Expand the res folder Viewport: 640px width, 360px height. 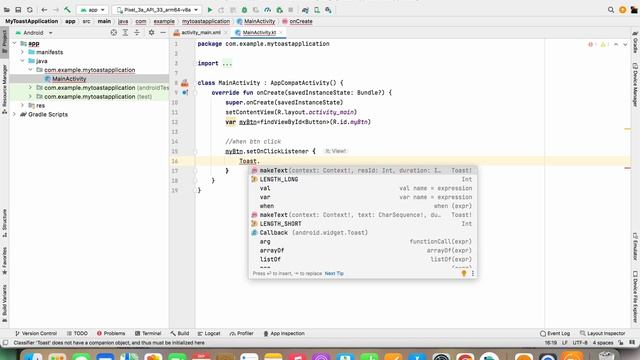click(23, 105)
